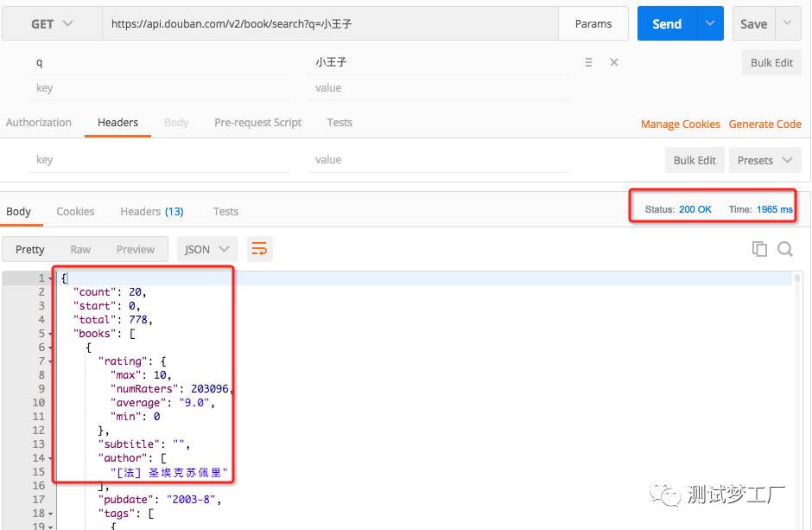Open Generate Code
812x530 pixels.
point(764,125)
